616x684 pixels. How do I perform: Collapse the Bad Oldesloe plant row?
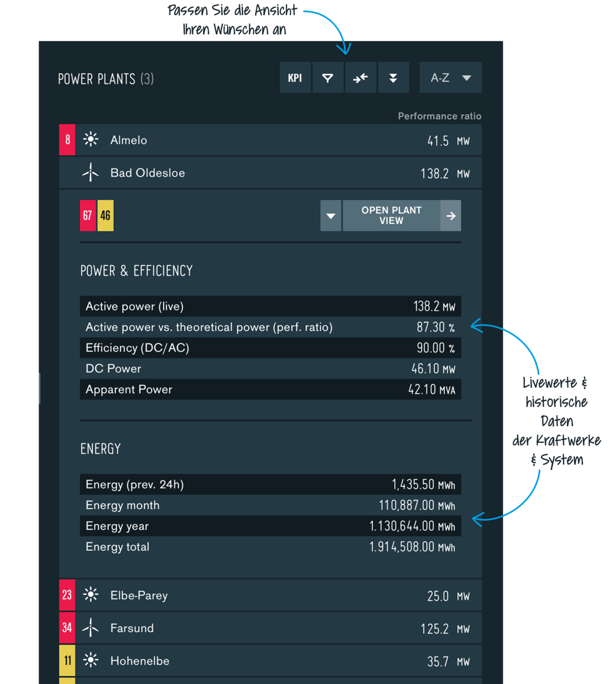coord(270,173)
